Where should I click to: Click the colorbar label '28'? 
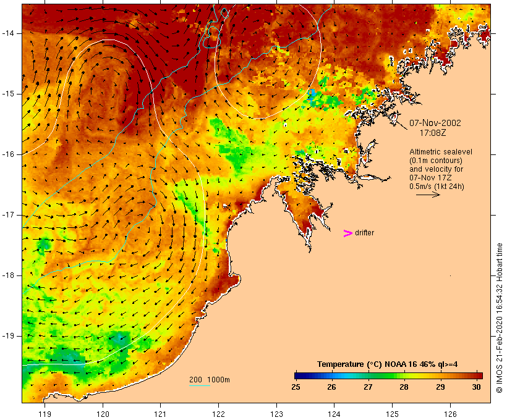pos(404,387)
